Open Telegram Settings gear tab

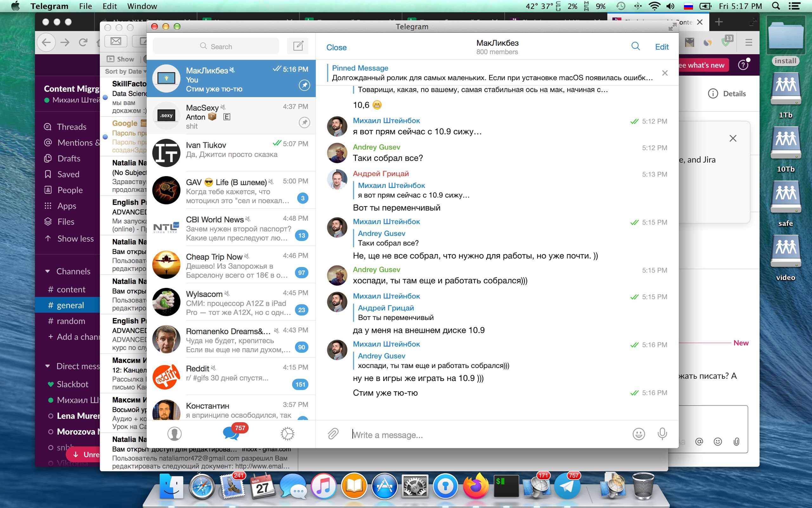click(x=287, y=434)
